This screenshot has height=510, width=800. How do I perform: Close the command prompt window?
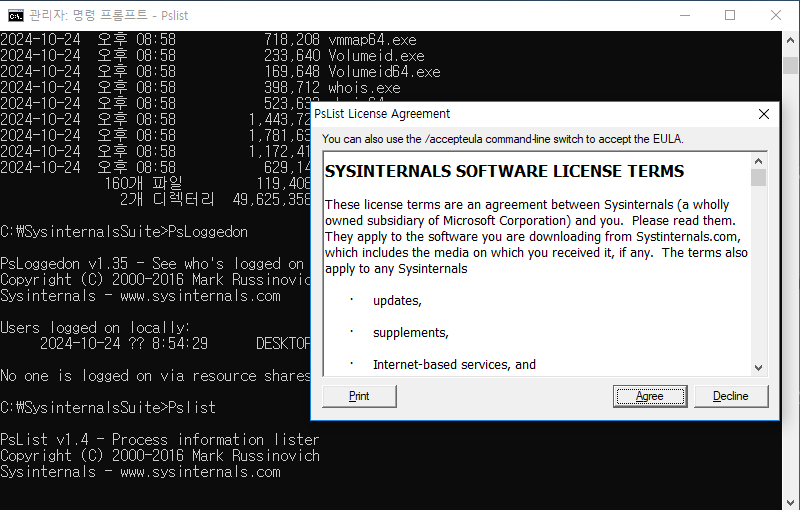pyautogui.click(x=776, y=15)
